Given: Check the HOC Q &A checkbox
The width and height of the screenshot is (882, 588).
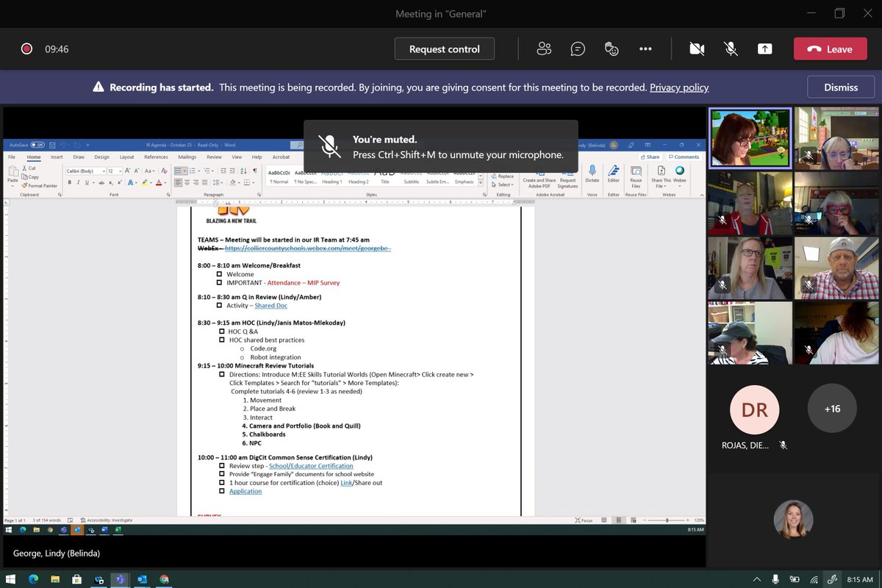Looking at the screenshot, I should coord(222,331).
